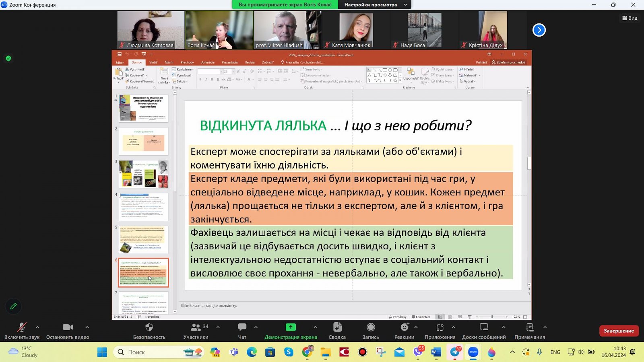Unmute microphone with Включить звук

point(22,327)
